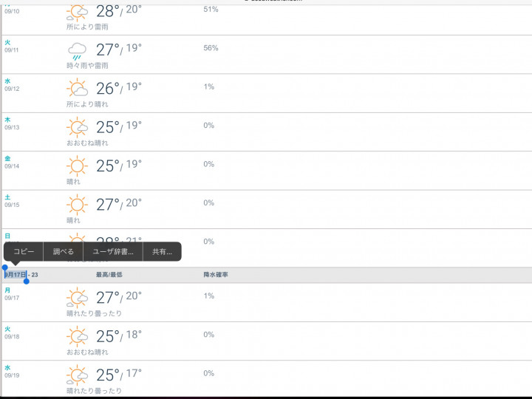
Task: Choose 調べる to look up selected text
Action: coord(64,252)
